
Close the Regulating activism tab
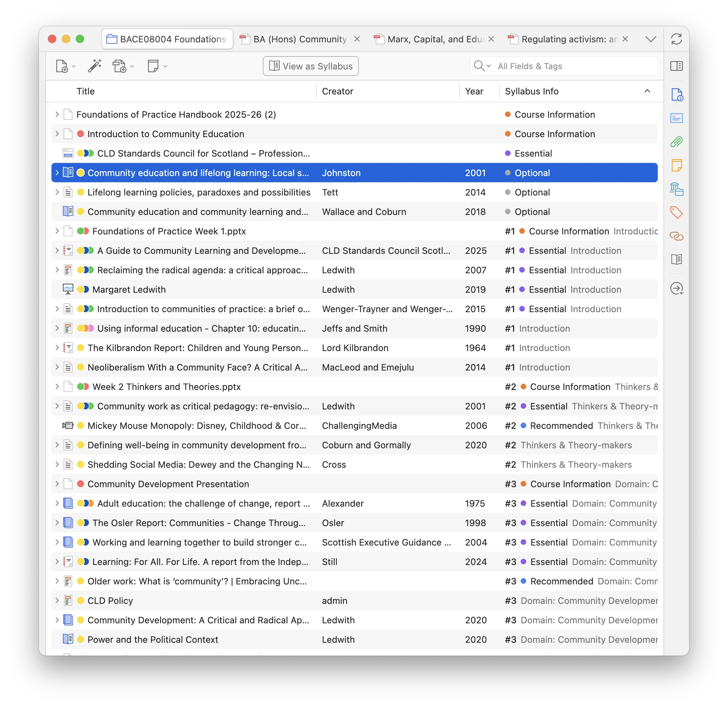click(x=625, y=39)
